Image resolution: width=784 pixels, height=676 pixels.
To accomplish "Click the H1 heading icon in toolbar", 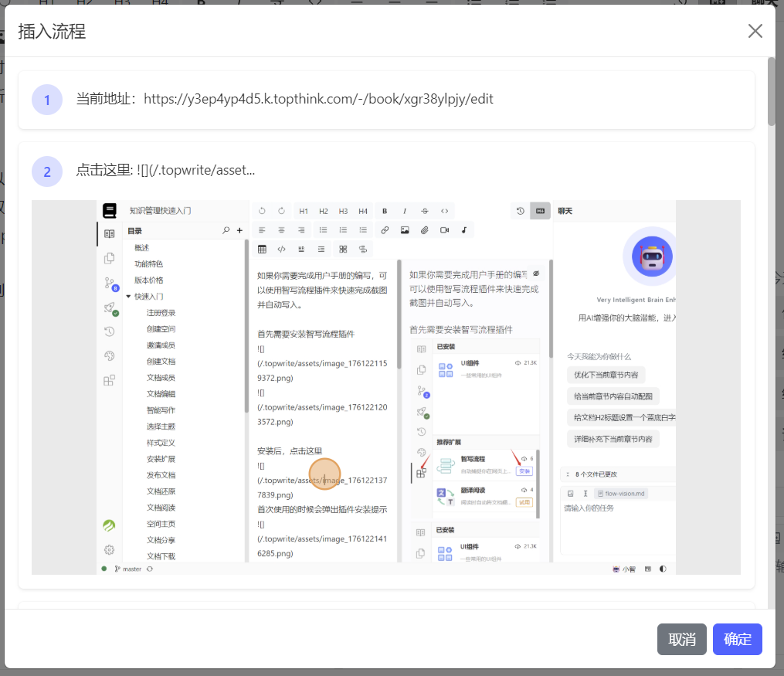I will pos(304,211).
